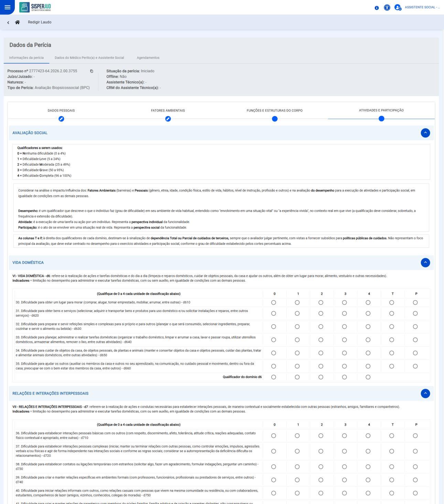Viewport: 444px width, 504px height.
Task: Set Qualificador do domínio d6 to 0
Action: tap(274, 377)
